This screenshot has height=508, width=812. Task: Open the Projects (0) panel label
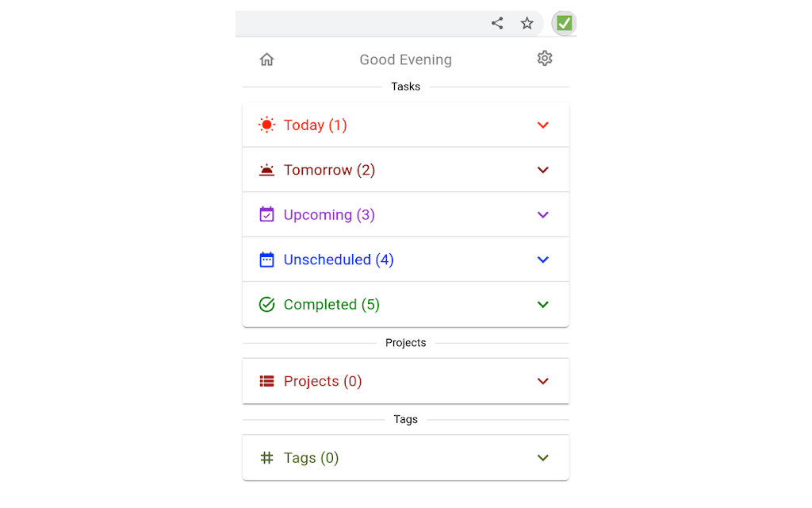click(x=323, y=381)
